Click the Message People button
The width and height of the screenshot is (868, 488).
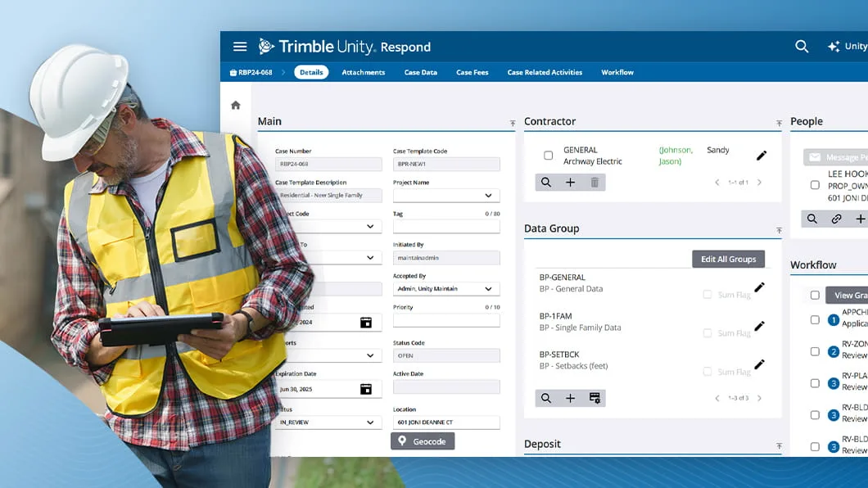(836, 157)
